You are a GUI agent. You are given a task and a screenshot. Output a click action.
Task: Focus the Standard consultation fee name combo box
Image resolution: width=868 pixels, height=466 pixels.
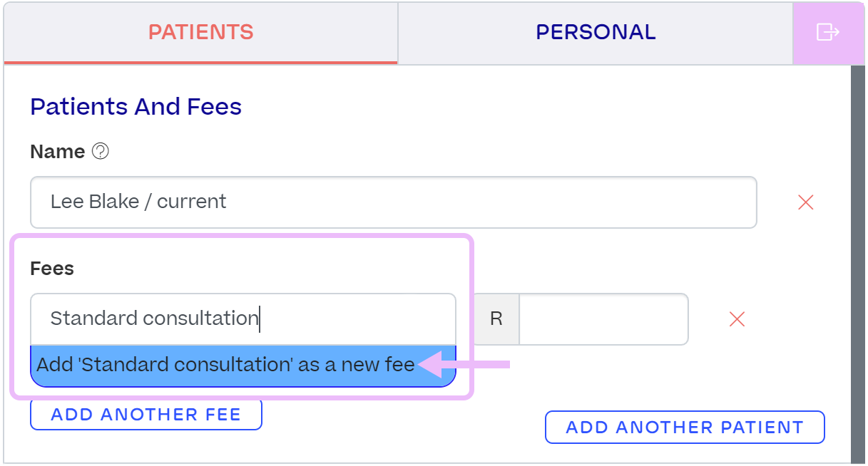[243, 319]
